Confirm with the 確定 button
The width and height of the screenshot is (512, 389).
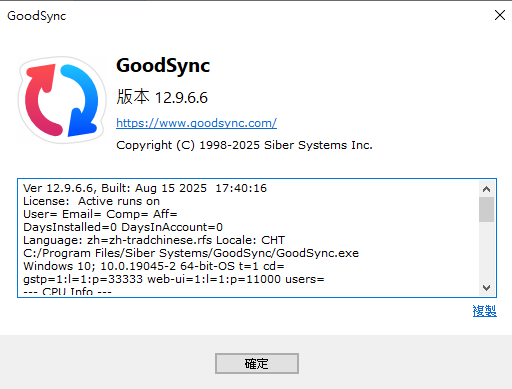(257, 363)
